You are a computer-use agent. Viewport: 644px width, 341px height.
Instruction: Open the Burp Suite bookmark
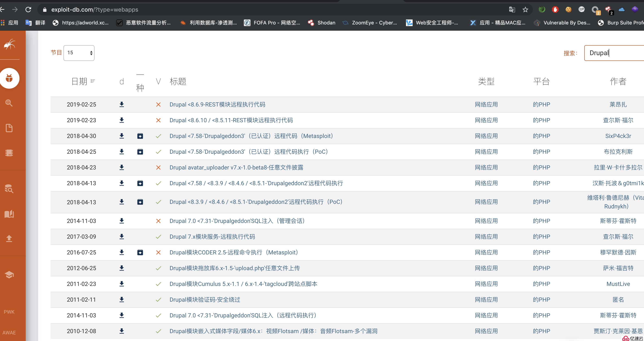(621, 23)
